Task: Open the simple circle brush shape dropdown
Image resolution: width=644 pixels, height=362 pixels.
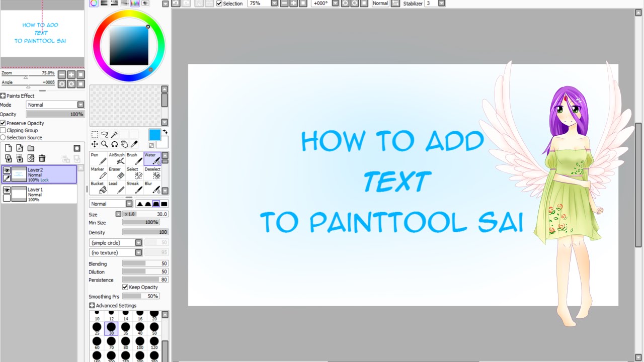Action: [x=116, y=243]
